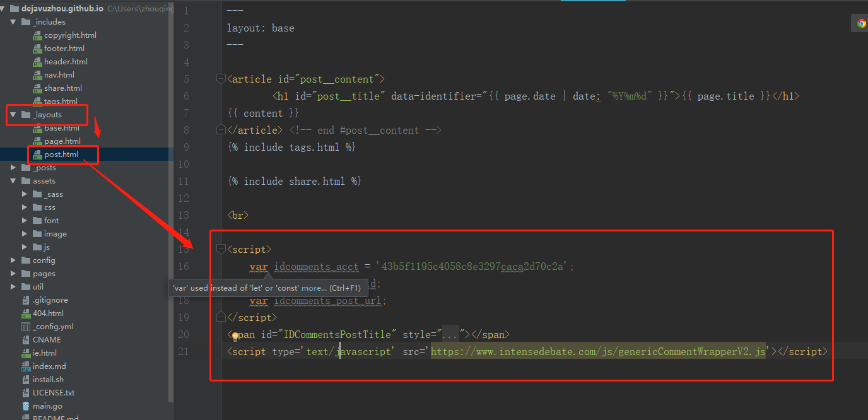Fold the closing article tag at line 8
The image size is (868, 420).
(221, 130)
